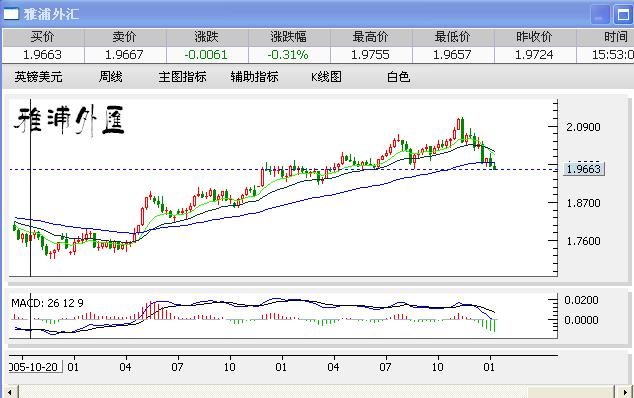Image resolution: width=634 pixels, height=398 pixels.
Task: Open the 周线 period menu
Action: coord(110,76)
